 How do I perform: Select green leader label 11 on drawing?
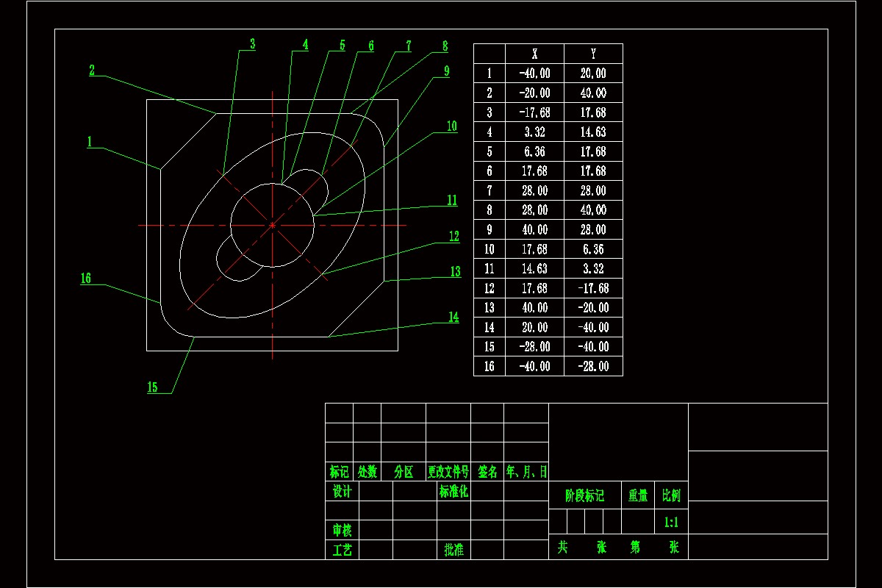point(452,200)
